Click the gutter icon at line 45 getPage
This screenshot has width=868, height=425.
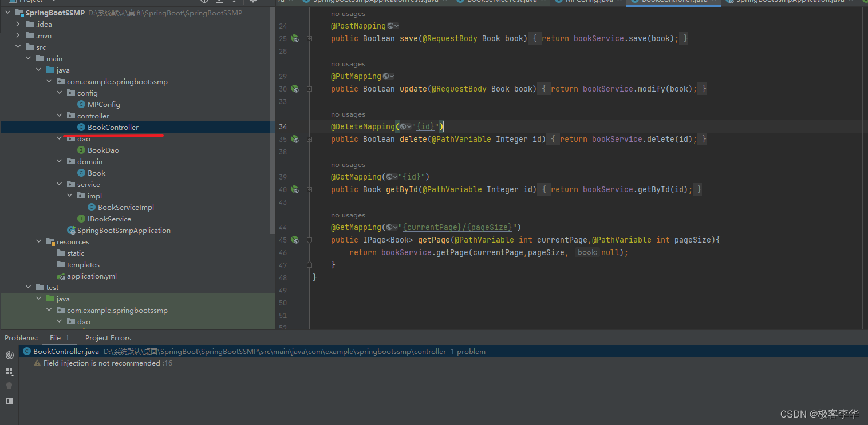294,240
